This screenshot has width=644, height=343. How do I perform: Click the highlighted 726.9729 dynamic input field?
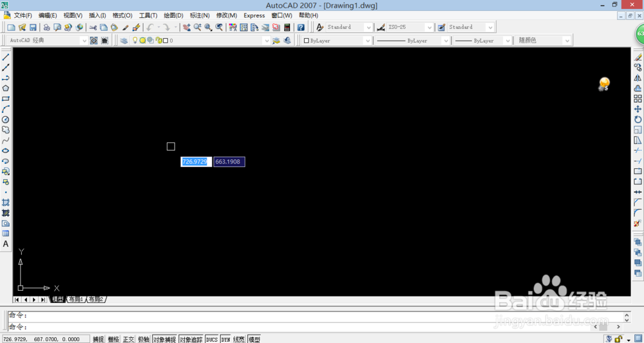(196, 162)
